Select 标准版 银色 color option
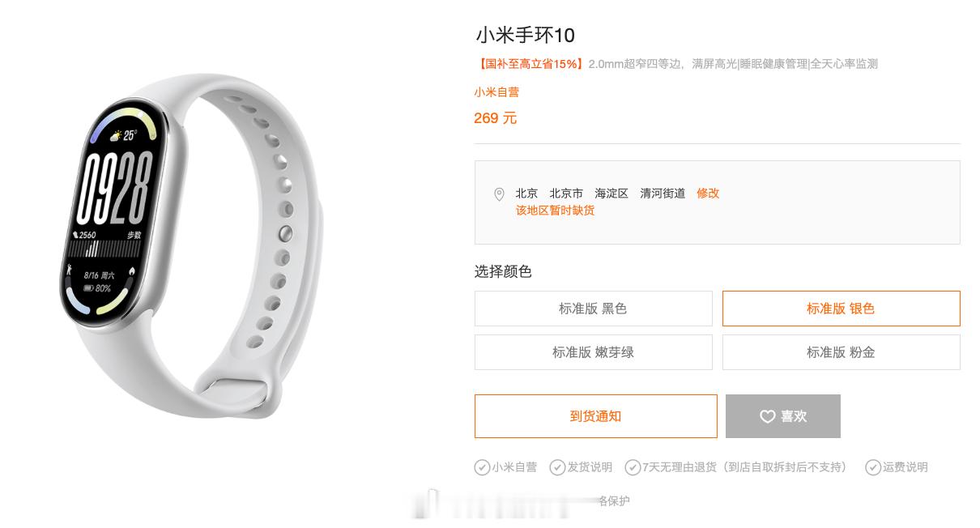Screen dimensions: 980x528 pos(841,309)
